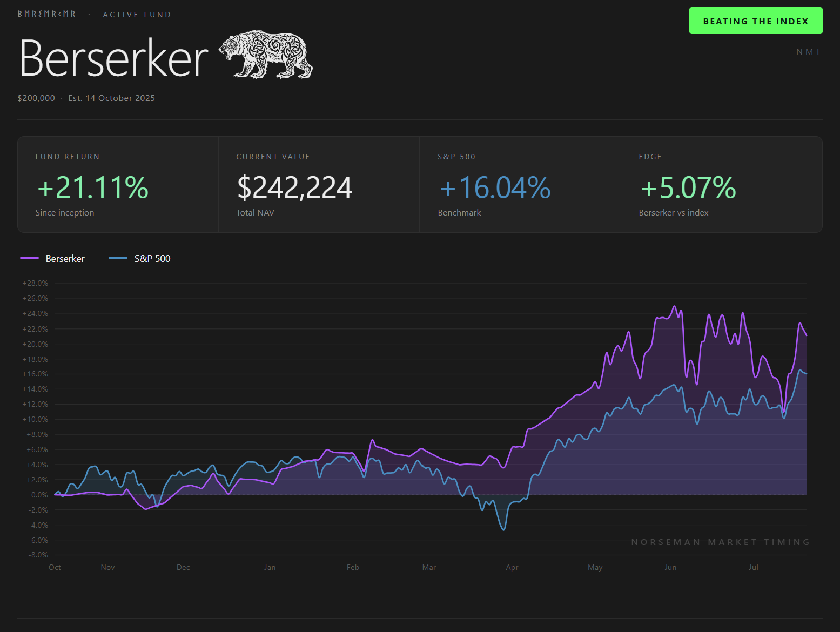Click the ACTIVE FUND label

point(137,15)
